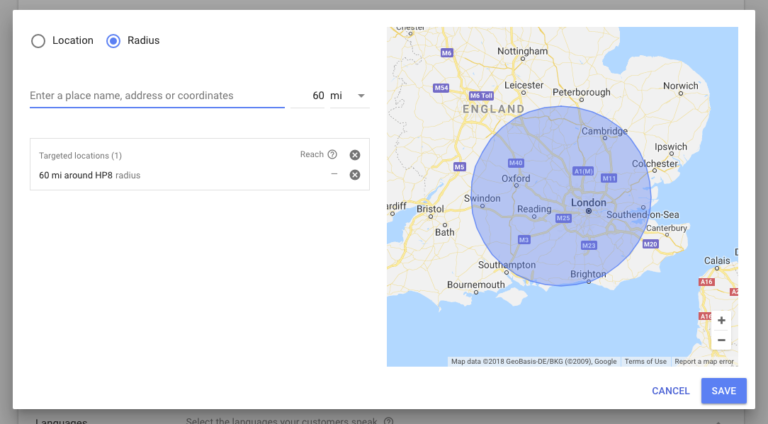Click the M11 motorway marker on the map

[x=609, y=178]
